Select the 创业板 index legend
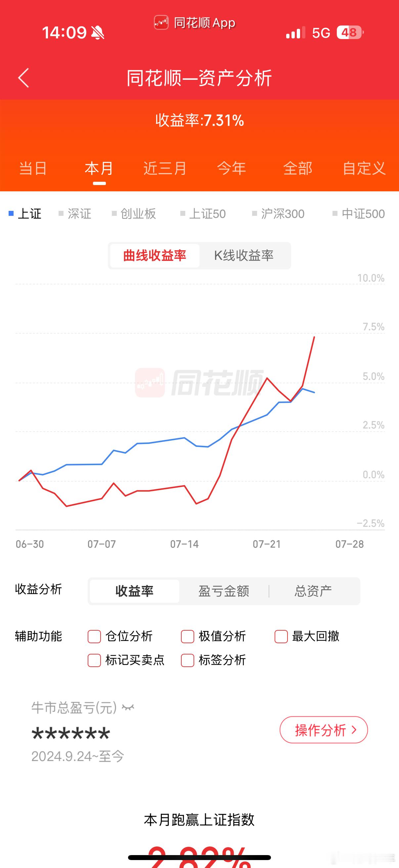This screenshot has width=399, height=868. pyautogui.click(x=134, y=214)
